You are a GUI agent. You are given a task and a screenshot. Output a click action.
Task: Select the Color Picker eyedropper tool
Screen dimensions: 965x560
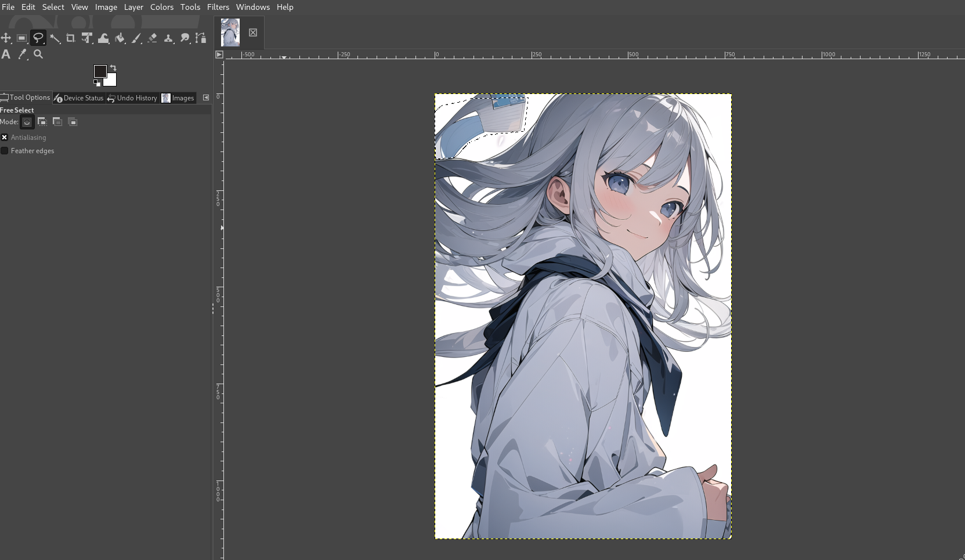(22, 54)
